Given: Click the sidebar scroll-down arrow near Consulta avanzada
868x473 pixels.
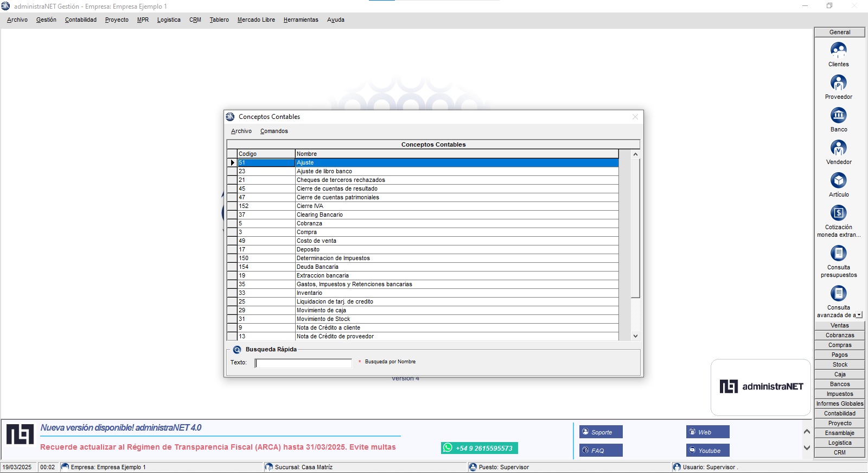Looking at the screenshot, I should [859, 315].
